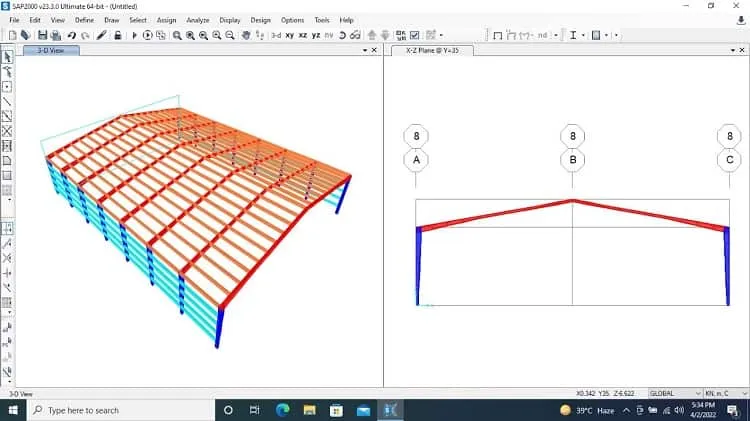Run analysis with the play arrow icon
This screenshot has width=750, height=421.
pyautogui.click(x=134, y=35)
